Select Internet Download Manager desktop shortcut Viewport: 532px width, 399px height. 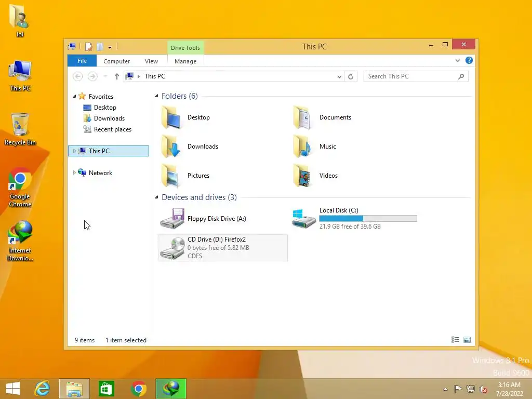pyautogui.click(x=20, y=241)
